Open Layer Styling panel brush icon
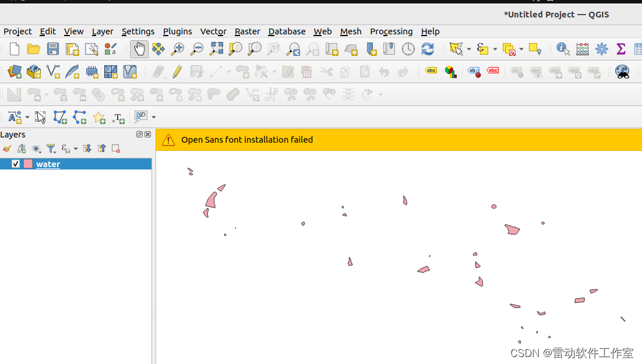The image size is (642, 364). coord(7,149)
